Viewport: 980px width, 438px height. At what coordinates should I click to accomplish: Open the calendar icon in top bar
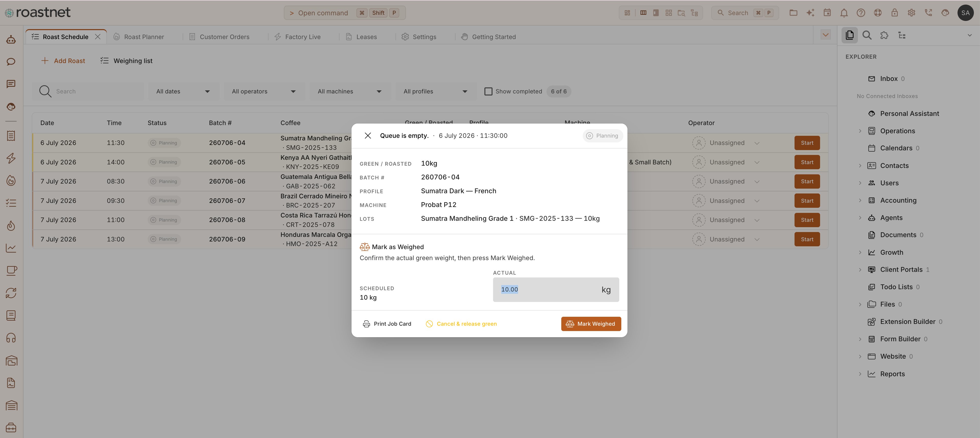pos(827,13)
